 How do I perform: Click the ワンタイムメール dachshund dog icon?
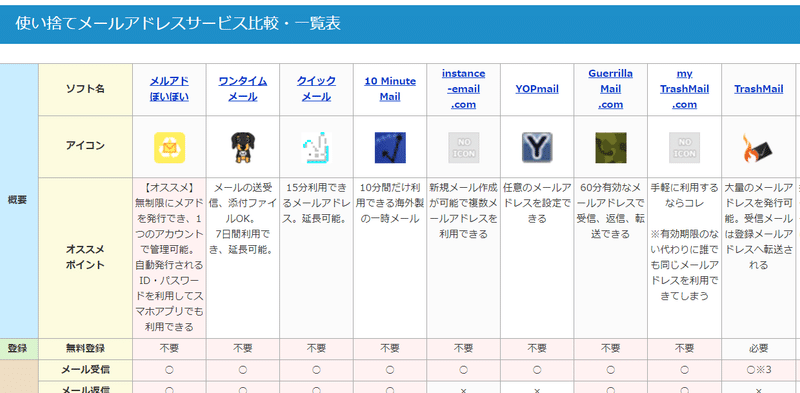point(243,148)
